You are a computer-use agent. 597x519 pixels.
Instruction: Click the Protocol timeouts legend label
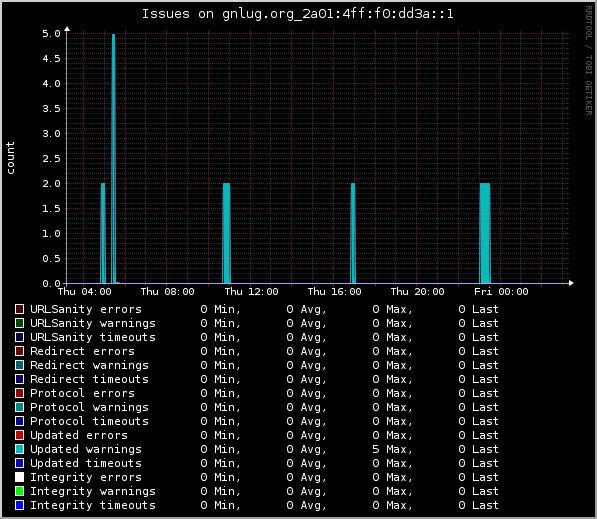point(89,421)
